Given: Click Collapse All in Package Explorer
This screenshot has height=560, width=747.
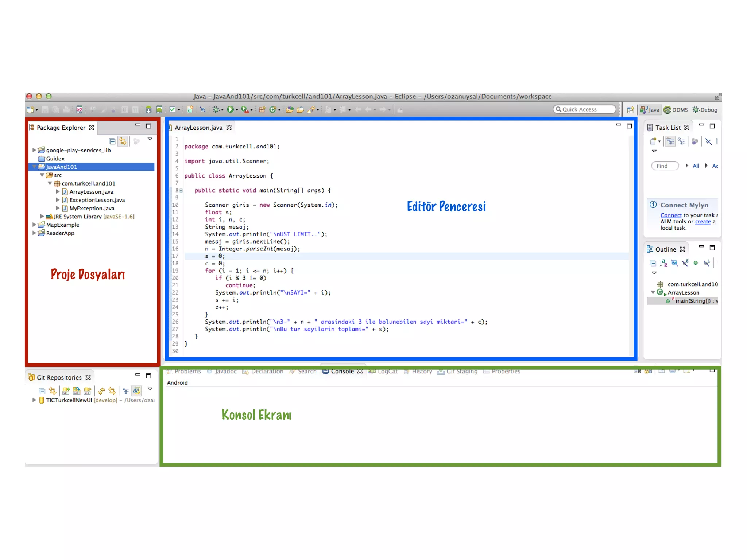Looking at the screenshot, I should [x=112, y=141].
